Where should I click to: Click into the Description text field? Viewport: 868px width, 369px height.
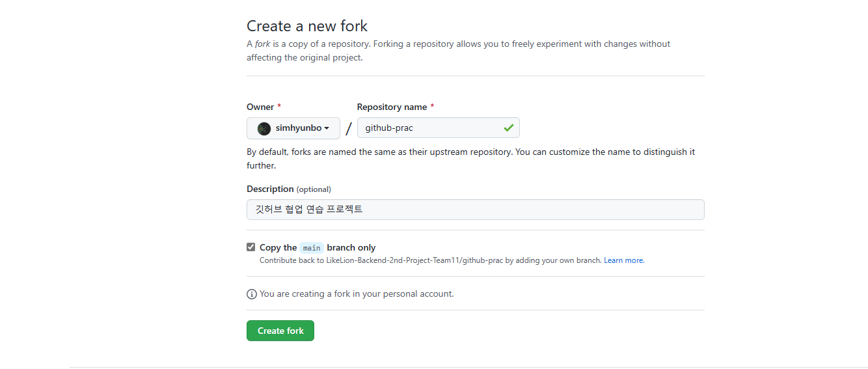475,210
